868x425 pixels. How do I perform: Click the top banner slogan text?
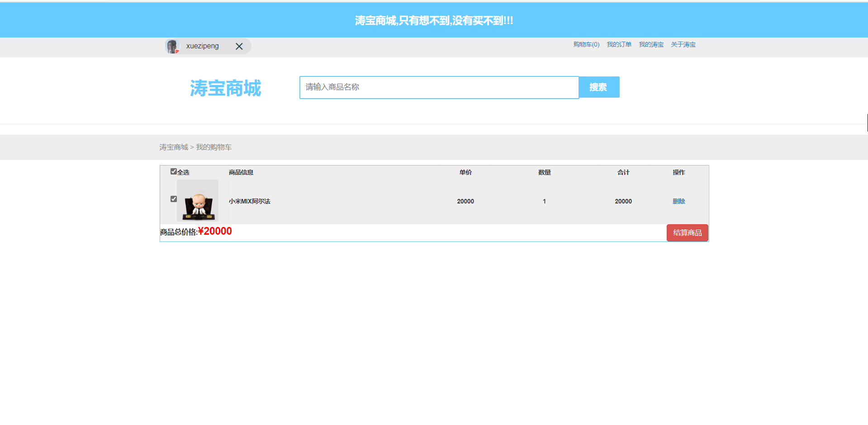click(434, 20)
